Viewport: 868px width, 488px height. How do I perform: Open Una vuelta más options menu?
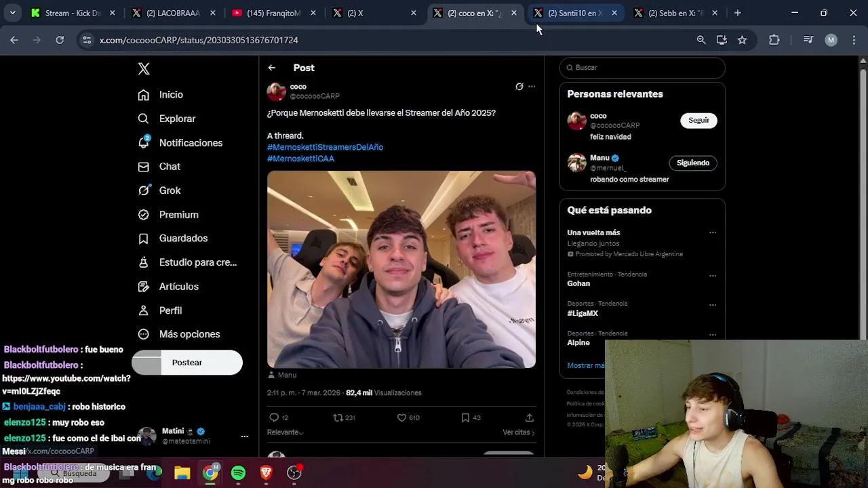[713, 232]
